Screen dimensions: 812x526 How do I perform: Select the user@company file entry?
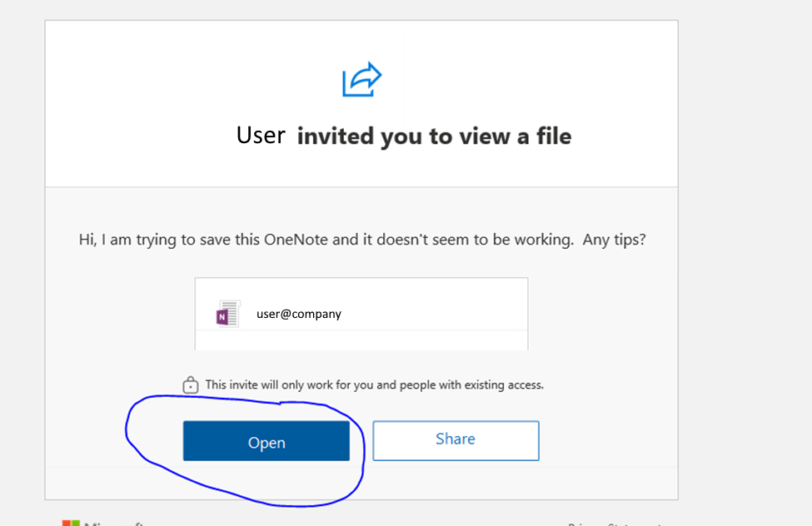click(298, 314)
